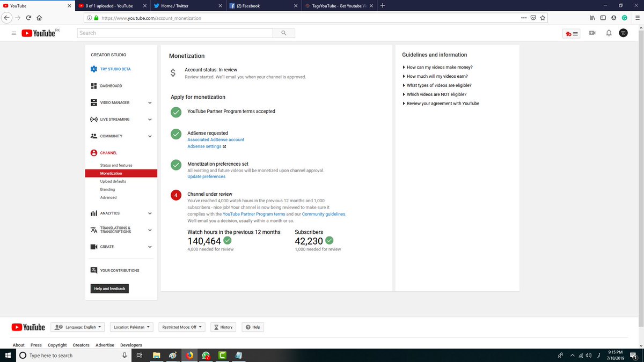Open the channel avatar account menu
Screen dimensions: 644x362
[623, 33]
